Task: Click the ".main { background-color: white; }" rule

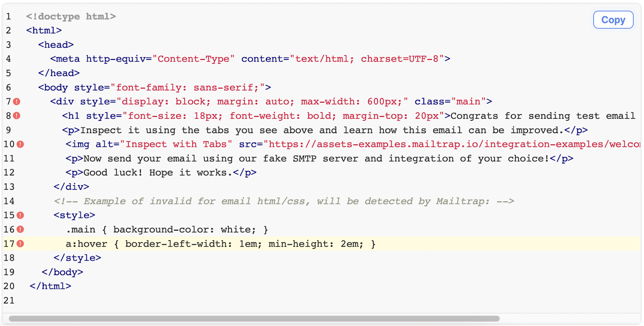Action: tap(167, 229)
